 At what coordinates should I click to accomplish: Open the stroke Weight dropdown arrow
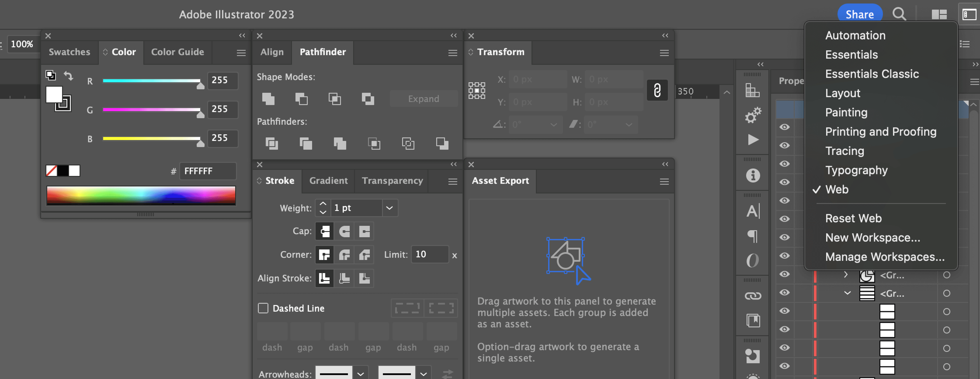[x=389, y=208]
